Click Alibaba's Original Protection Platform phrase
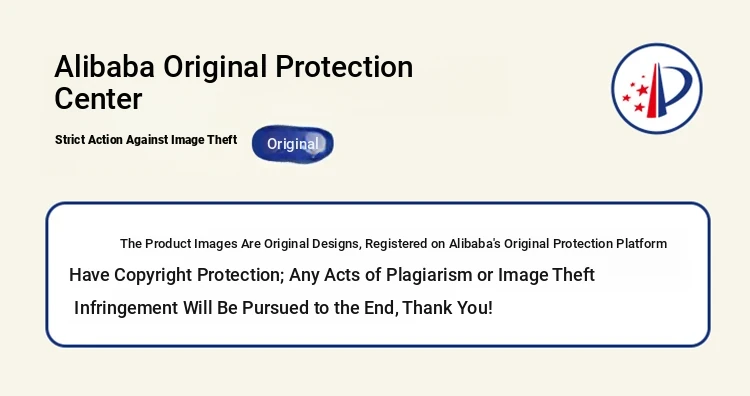Image resolution: width=750 pixels, height=396 pixels. pyautogui.click(x=558, y=243)
